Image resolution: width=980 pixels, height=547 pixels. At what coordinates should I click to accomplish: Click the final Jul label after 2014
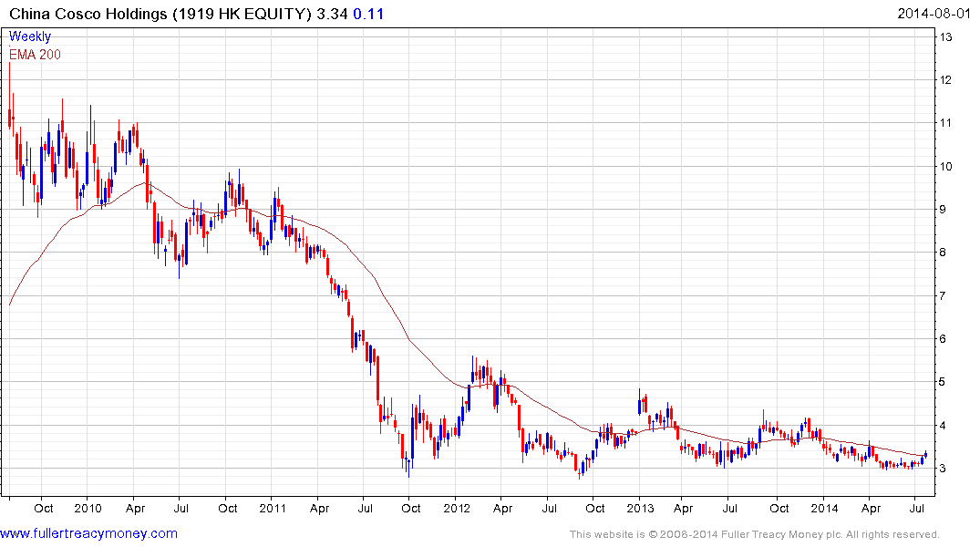click(917, 508)
